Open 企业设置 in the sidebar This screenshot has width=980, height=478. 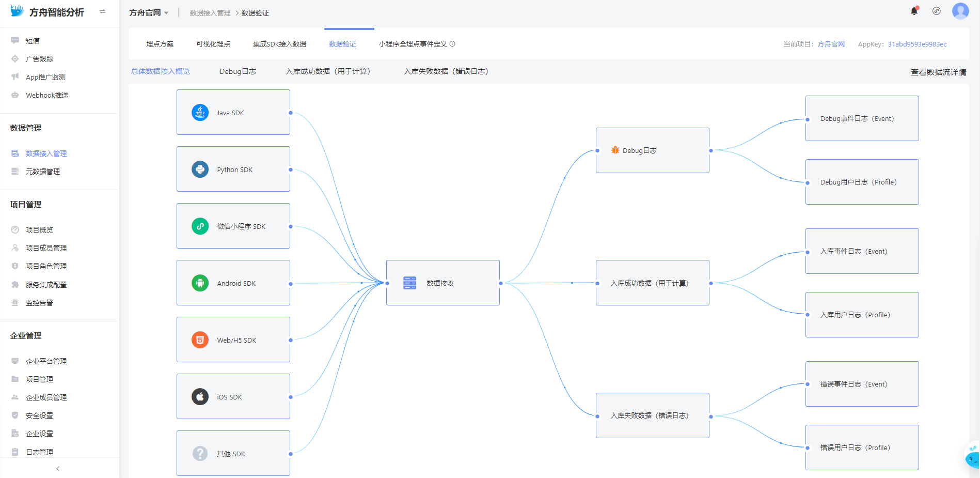coord(39,433)
